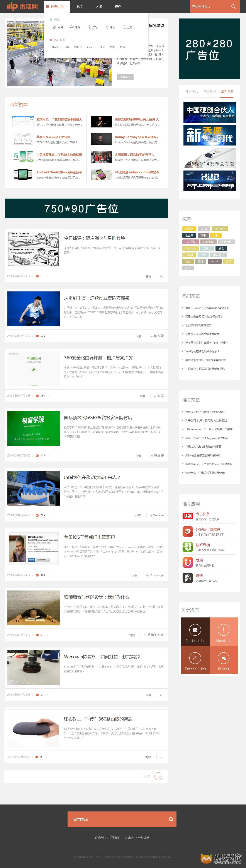Click comment bubble icon on 从零到千万 article
Image resolution: width=246 pixels, height=868 pixels.
point(37,336)
